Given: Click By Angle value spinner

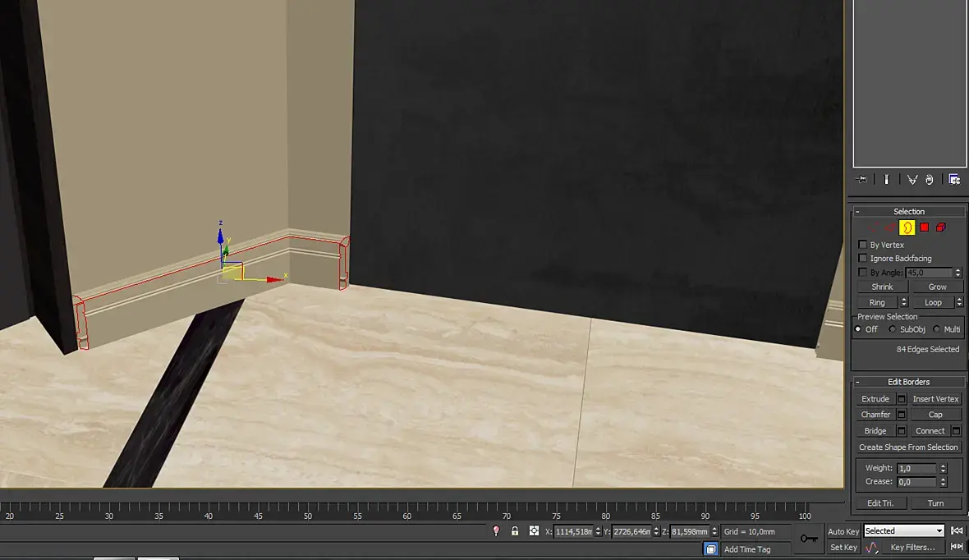Looking at the screenshot, I should tap(958, 273).
